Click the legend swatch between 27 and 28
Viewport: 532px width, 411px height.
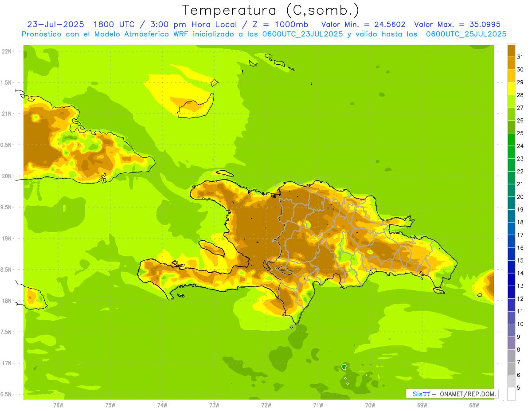[511, 101]
